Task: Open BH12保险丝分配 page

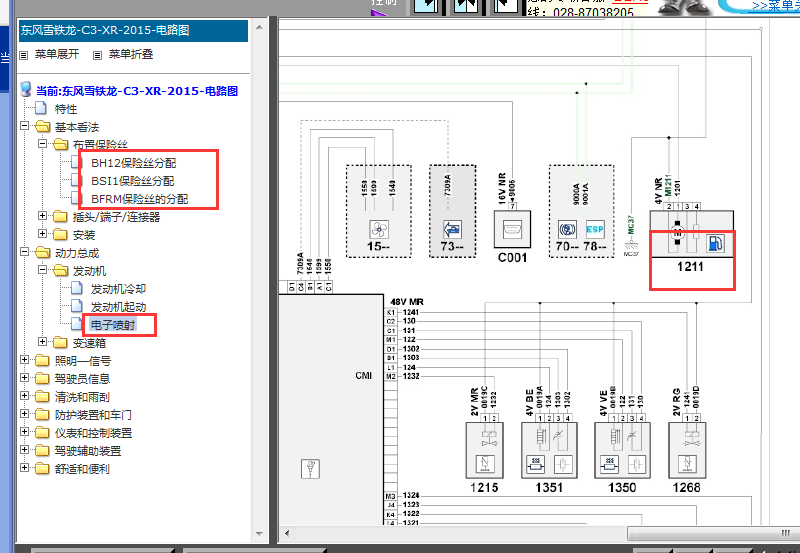Action: (x=134, y=163)
